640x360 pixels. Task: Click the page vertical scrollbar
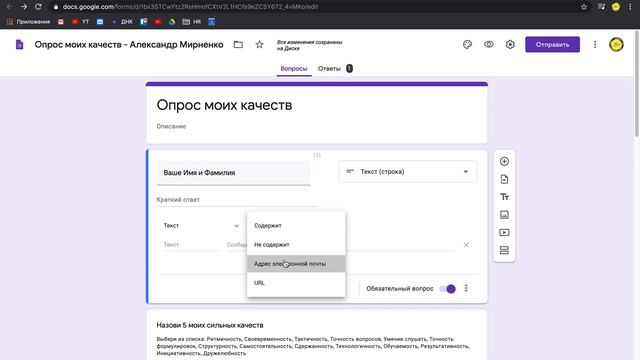637,83
